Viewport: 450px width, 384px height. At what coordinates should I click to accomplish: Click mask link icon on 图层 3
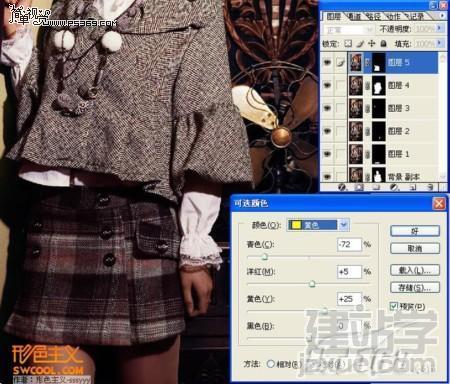click(368, 108)
